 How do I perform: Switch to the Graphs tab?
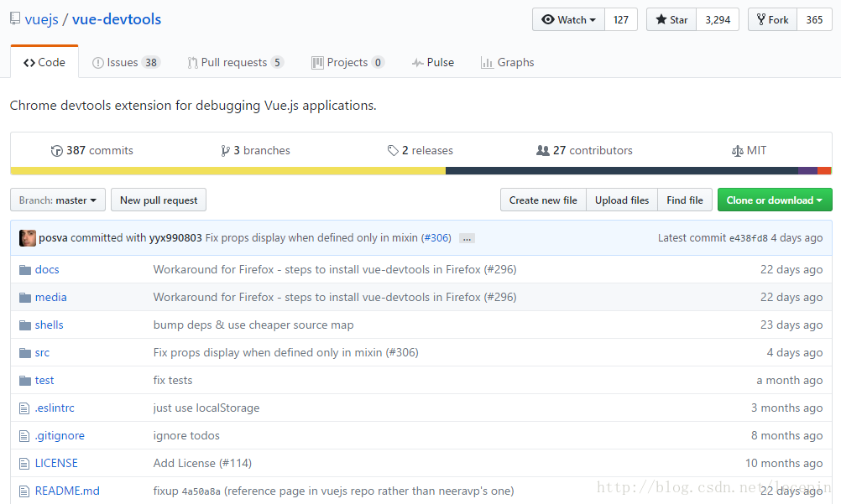pos(508,62)
